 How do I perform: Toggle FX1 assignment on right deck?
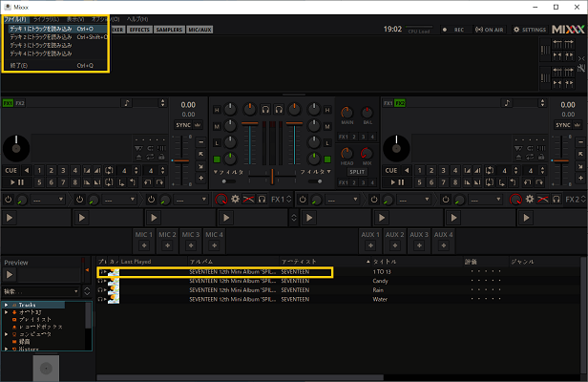[x=388, y=103]
